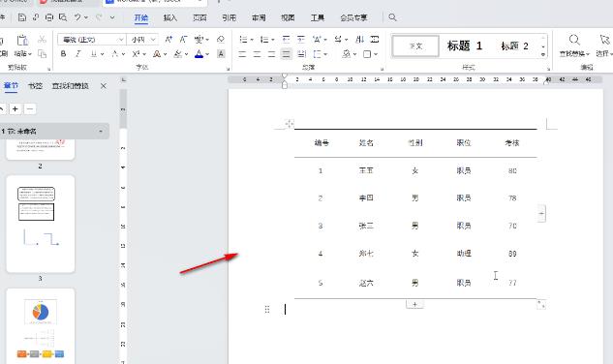Switch to the 开始 ribbon tab
Viewport: 613px width, 364px height.
tap(141, 17)
